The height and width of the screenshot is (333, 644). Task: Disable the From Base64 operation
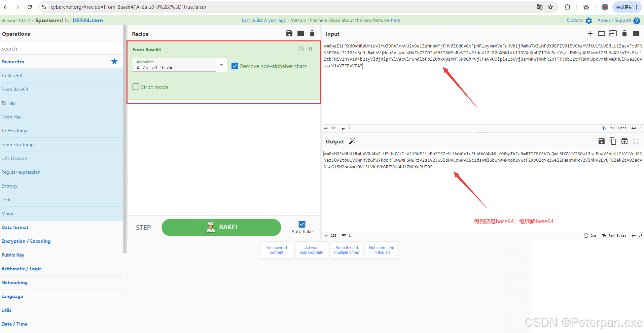[x=301, y=49]
